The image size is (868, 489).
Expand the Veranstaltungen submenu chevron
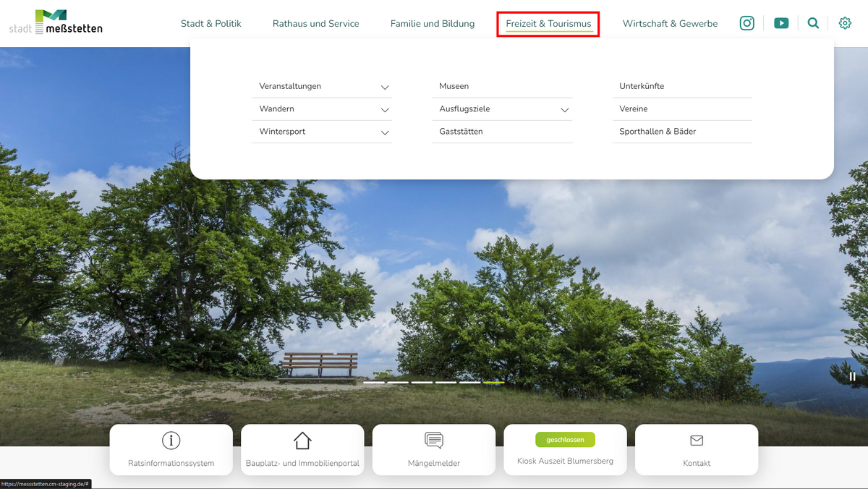click(385, 88)
